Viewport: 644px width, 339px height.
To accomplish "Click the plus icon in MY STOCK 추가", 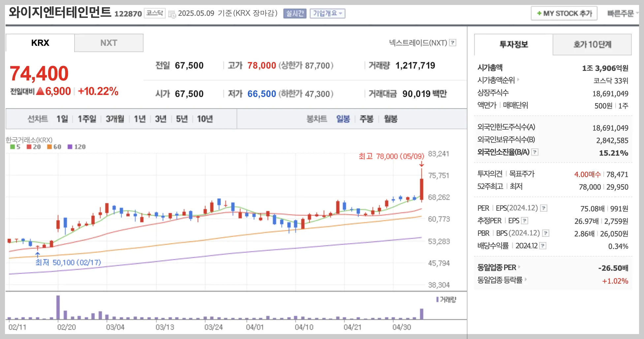I will tap(539, 14).
